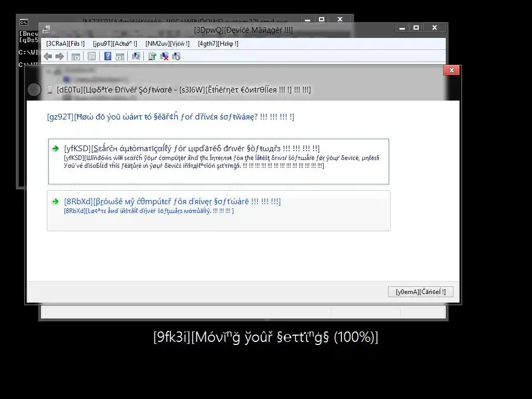Click the Disable device icon with down arrow
The width and height of the screenshot is (532, 399).
pyautogui.click(x=176, y=56)
